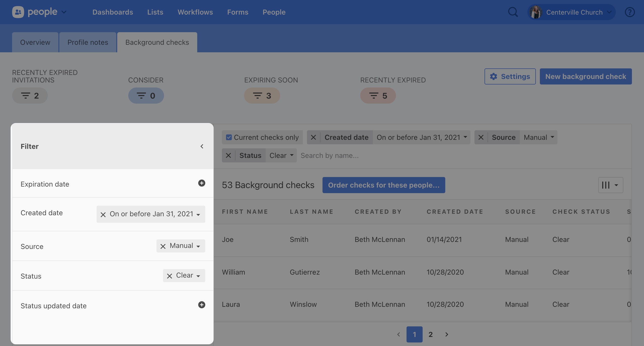Remove Manual source filter in panel
Viewport: 644px width, 346px height.
coord(163,246)
